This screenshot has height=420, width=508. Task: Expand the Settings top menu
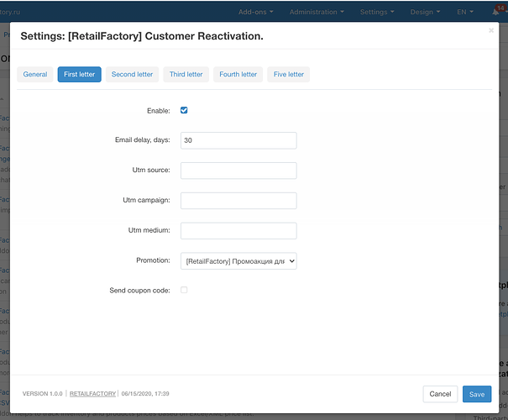tap(377, 12)
